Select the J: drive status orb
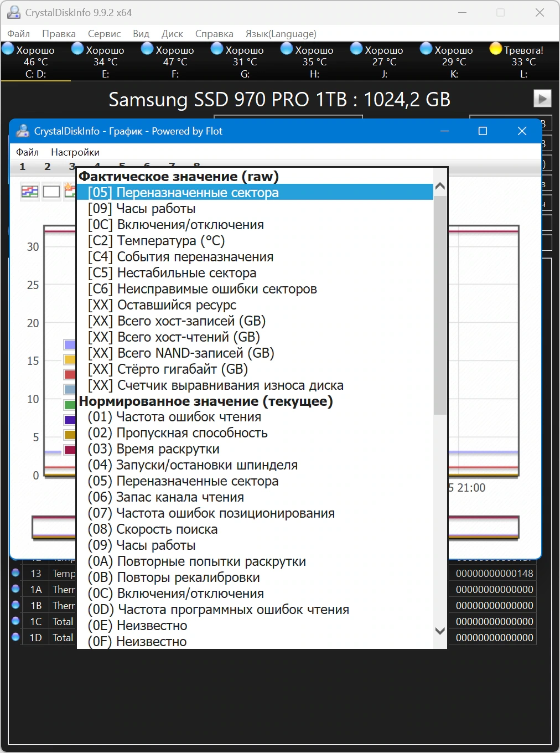The image size is (560, 753). pos(356,49)
